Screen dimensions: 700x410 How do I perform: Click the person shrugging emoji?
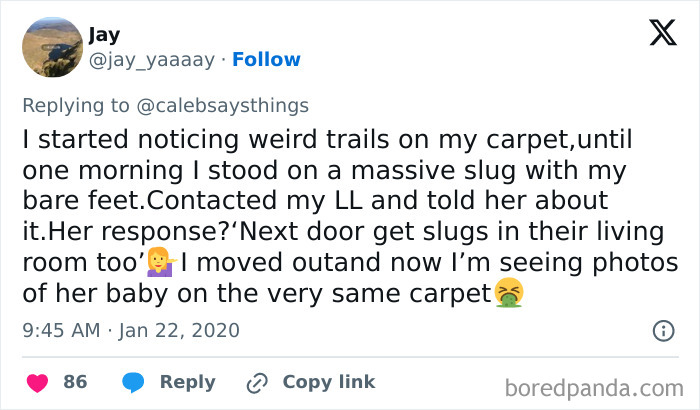click(158, 263)
